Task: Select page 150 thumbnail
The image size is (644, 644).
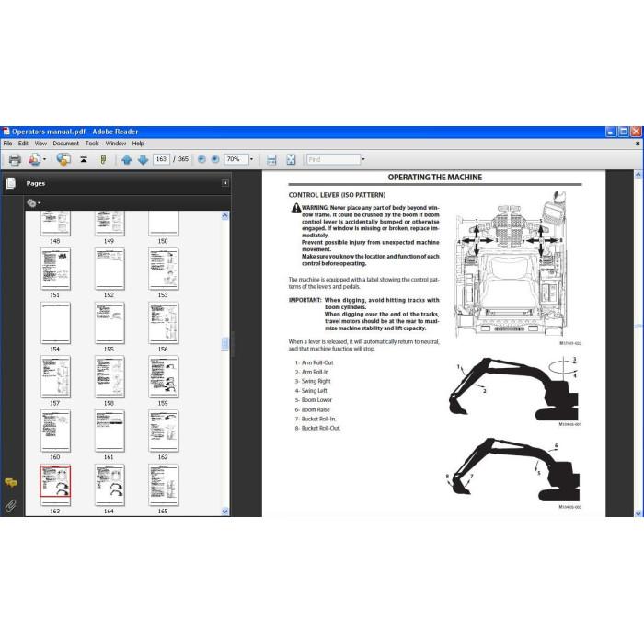Action: [163, 224]
